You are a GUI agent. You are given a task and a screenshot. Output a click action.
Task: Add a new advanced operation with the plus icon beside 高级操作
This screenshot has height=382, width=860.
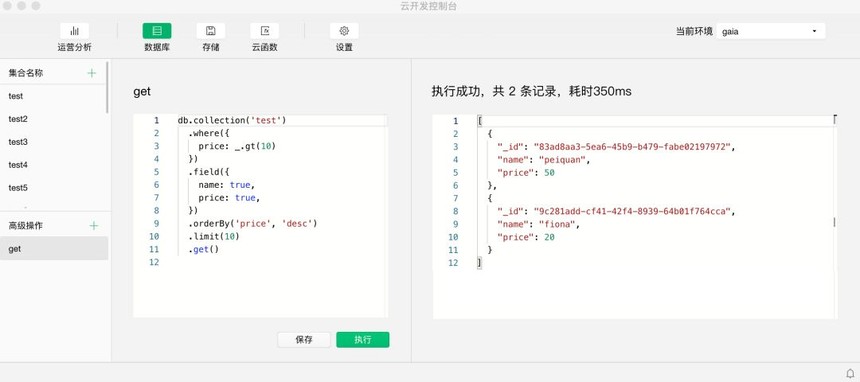pos(94,226)
